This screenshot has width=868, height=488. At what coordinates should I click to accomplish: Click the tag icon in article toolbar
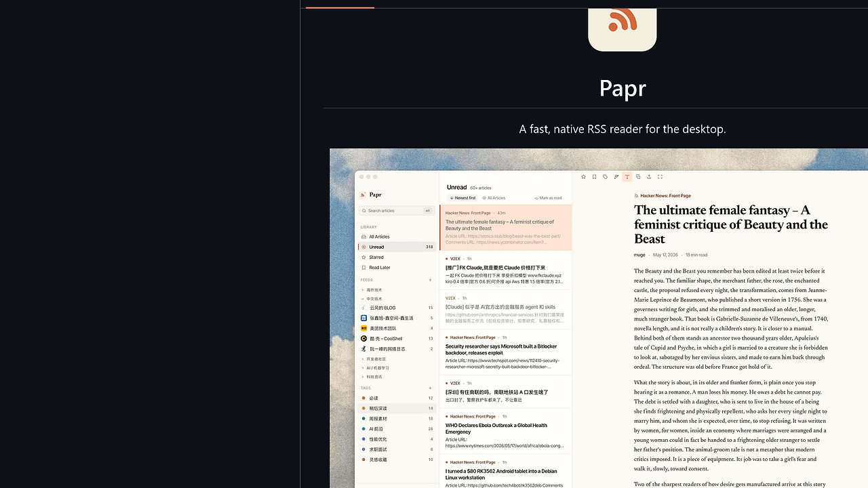pyautogui.click(x=605, y=177)
